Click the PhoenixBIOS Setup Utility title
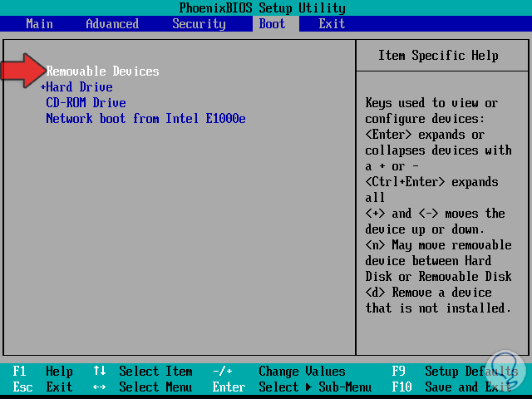This screenshot has height=399, width=532. [x=263, y=7]
